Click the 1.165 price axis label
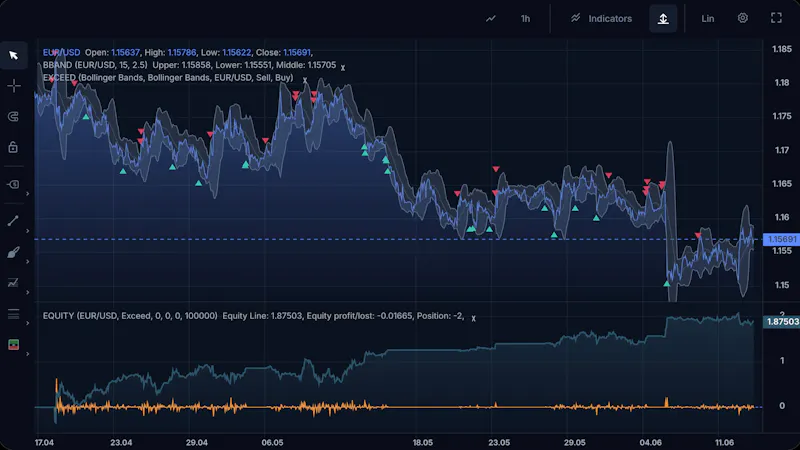Screen dimensions: 800x450 (x=782, y=184)
